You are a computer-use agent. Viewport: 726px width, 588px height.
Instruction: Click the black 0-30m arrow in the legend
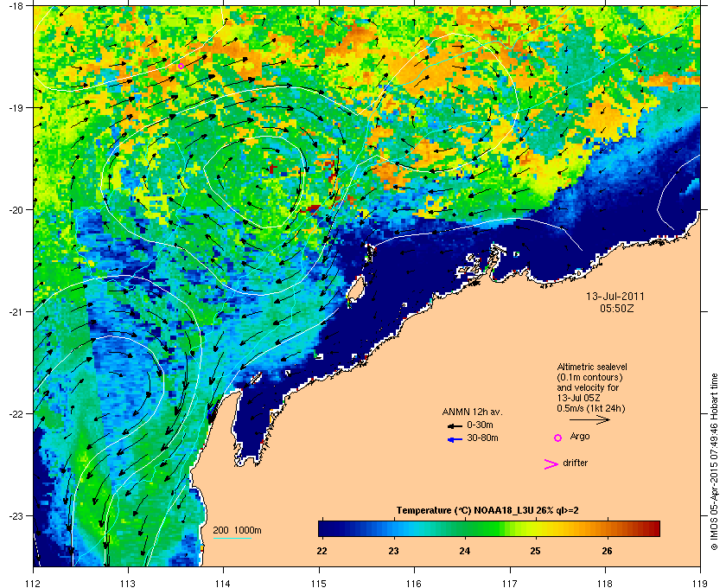(455, 425)
